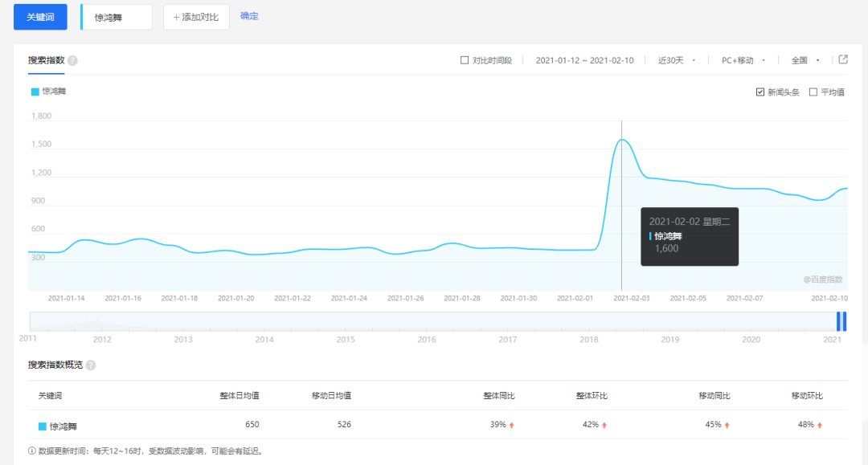Toggle the 惊鸿舞 legend swatch above the chart
This screenshot has width=868, height=465.
click(35, 92)
